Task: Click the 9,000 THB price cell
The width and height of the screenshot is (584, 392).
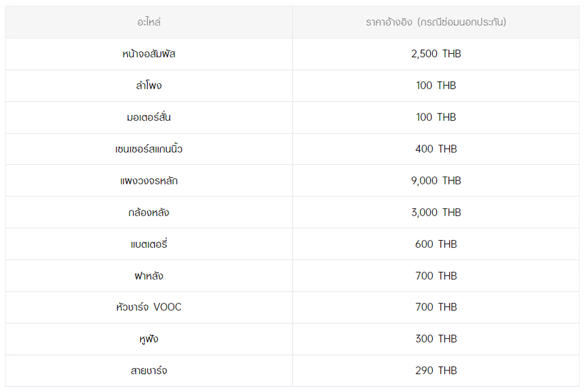Action: click(435, 181)
